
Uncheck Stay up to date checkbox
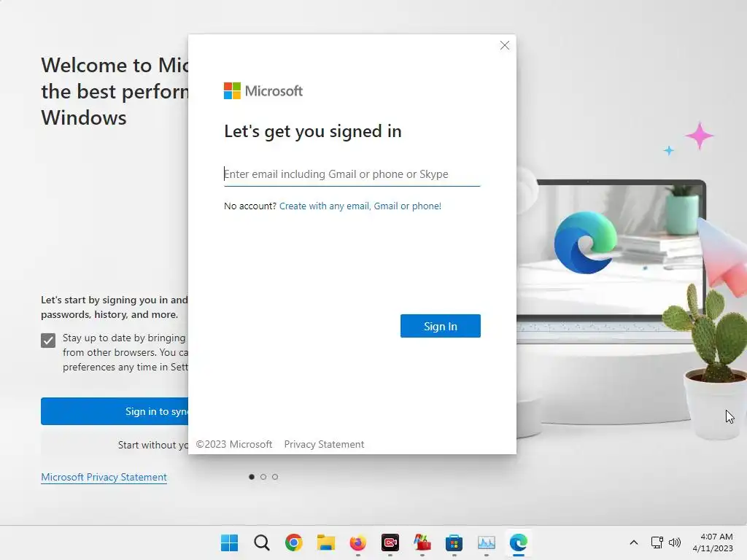(48, 340)
